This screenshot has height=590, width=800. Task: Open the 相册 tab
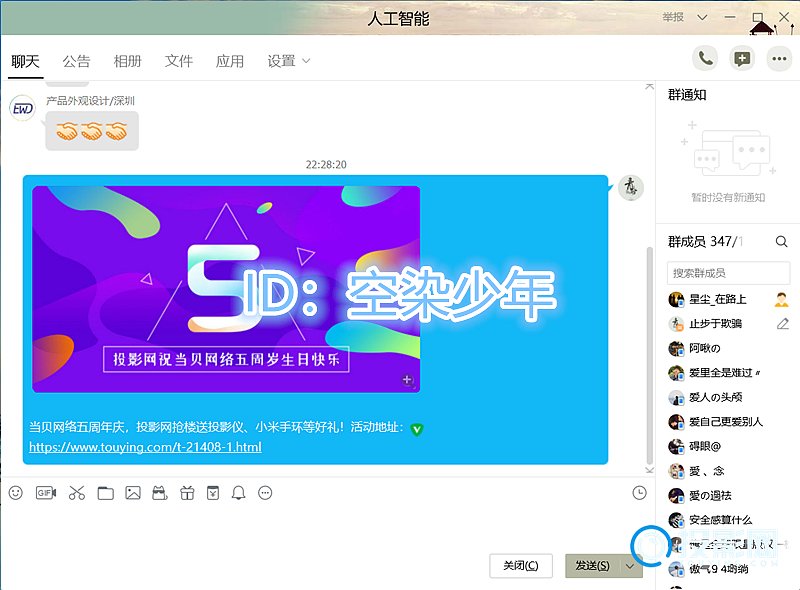pyautogui.click(x=128, y=61)
